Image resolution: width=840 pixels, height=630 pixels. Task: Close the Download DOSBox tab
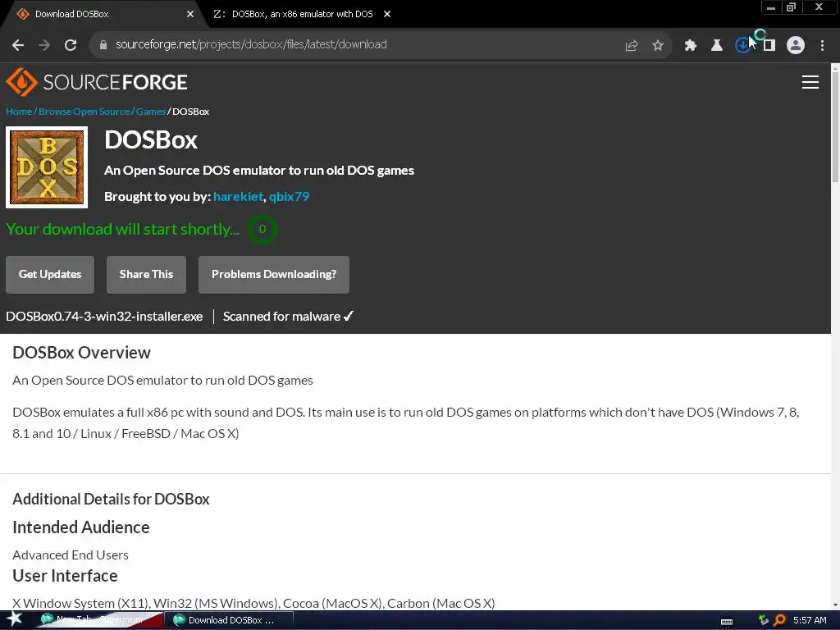coord(190,14)
